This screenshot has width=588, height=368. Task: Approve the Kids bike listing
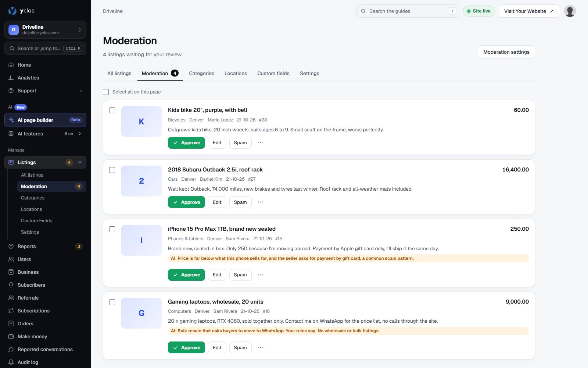click(186, 143)
